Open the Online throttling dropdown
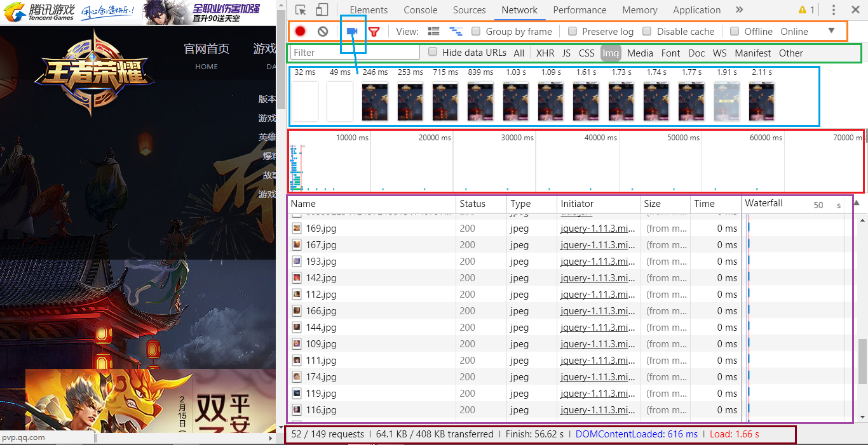Viewport: 868px width, 445px height. [807, 31]
